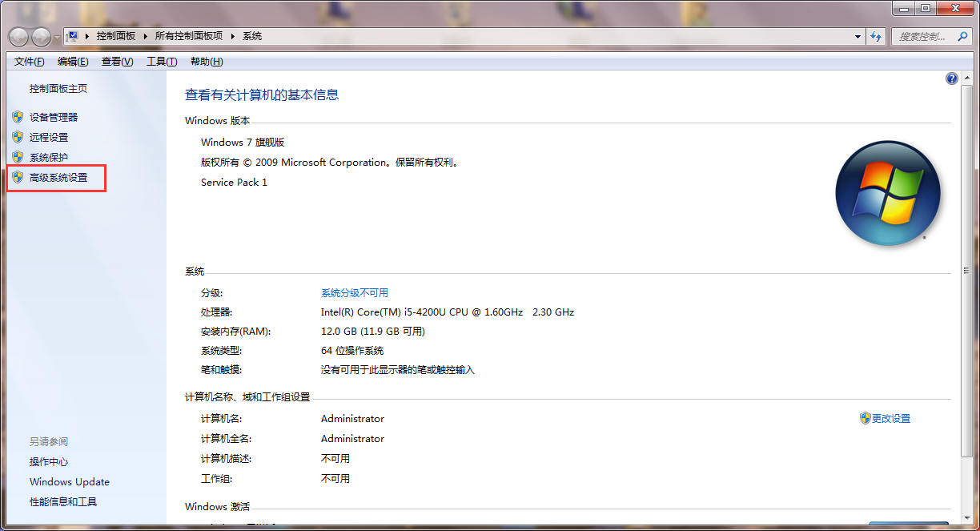Open address bar history dropdown arrow
The height and width of the screenshot is (531, 980).
tap(857, 36)
